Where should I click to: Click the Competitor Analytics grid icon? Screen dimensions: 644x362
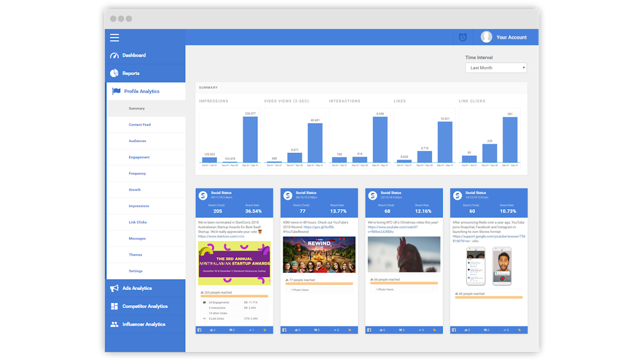[x=114, y=306]
